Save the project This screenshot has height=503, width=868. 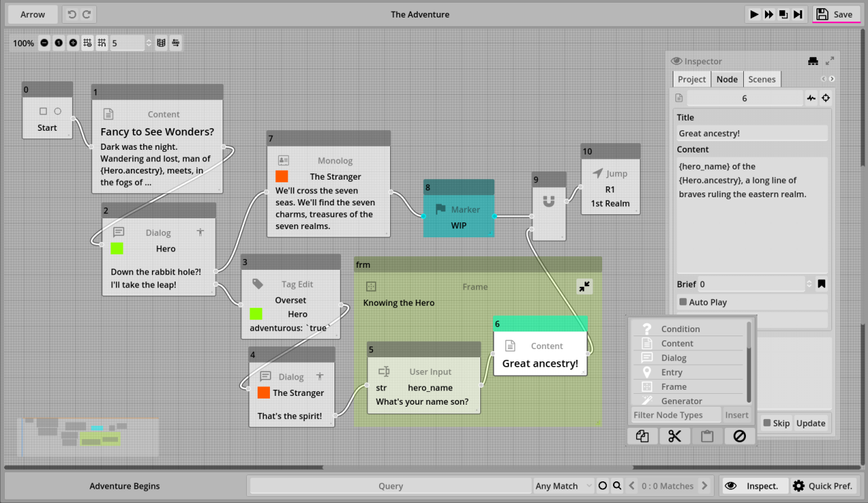835,14
